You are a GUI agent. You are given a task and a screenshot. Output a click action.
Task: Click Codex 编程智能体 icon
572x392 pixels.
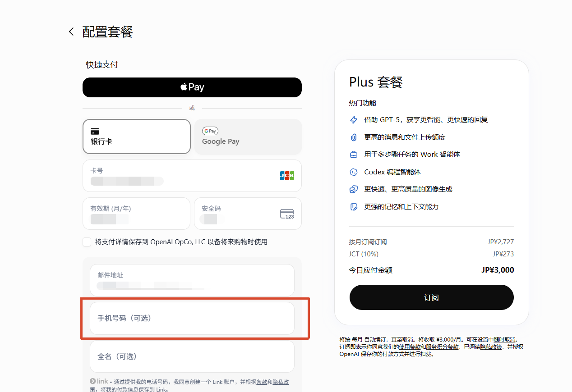(x=354, y=172)
